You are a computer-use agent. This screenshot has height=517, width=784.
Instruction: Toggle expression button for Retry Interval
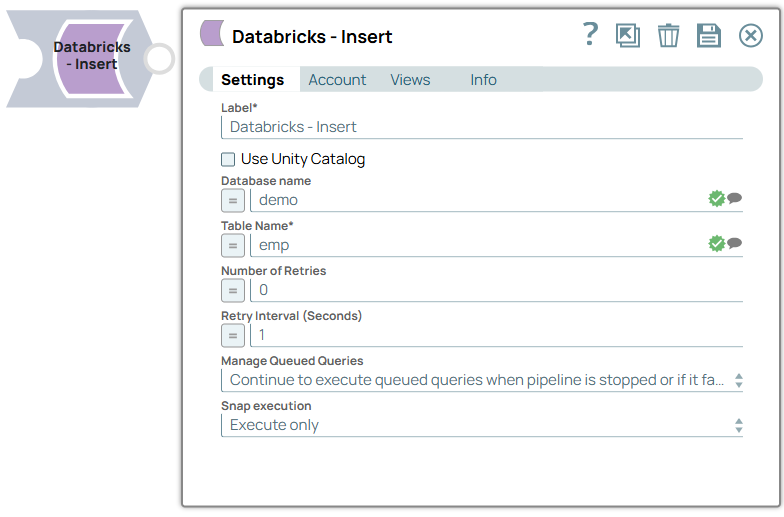click(x=232, y=335)
